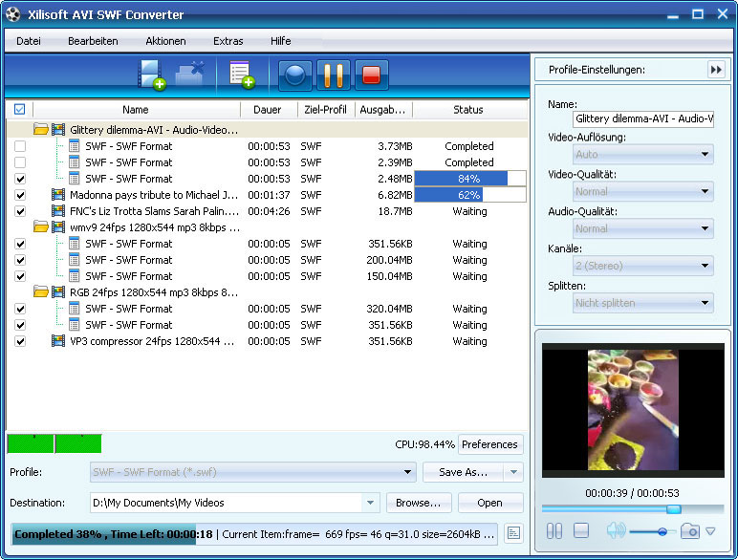738x560 pixels.
Task: Uncheck FNC's Liz Trotta row checkbox
Action: pyautogui.click(x=20, y=211)
